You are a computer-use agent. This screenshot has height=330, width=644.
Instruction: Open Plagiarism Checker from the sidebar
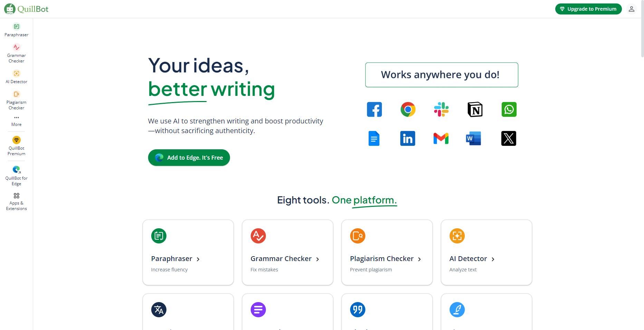pos(16,100)
